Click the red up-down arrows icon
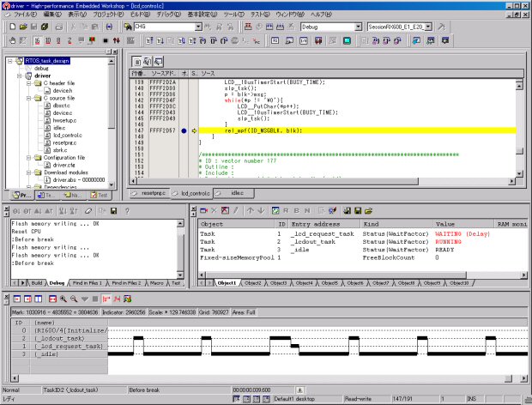 point(117,40)
